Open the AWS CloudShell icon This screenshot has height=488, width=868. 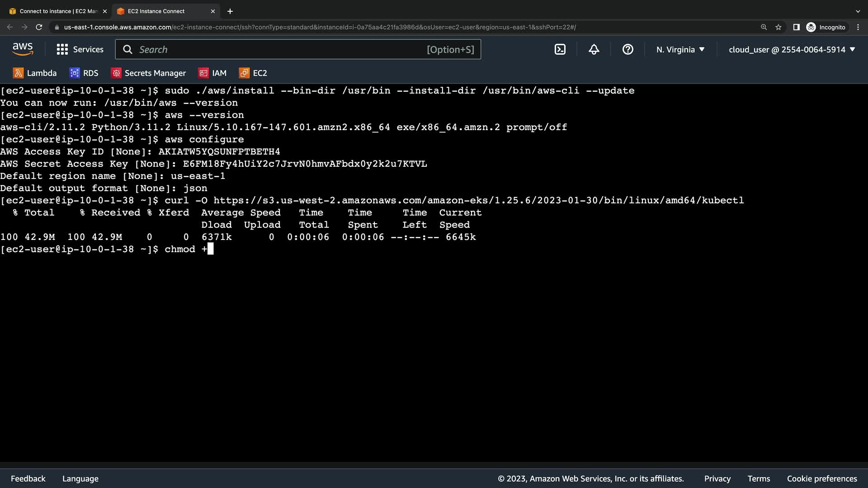pyautogui.click(x=560, y=50)
